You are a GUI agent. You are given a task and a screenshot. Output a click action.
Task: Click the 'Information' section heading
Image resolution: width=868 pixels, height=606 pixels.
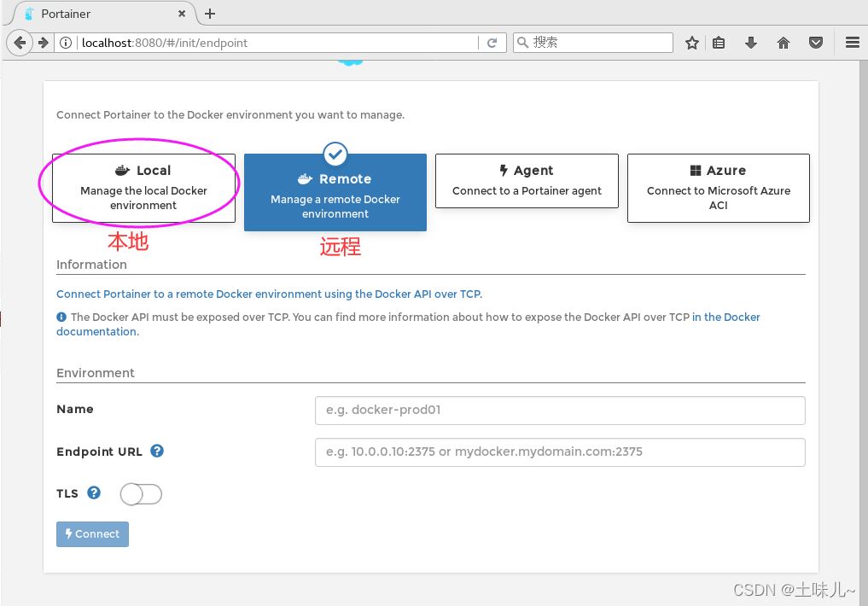(x=92, y=265)
